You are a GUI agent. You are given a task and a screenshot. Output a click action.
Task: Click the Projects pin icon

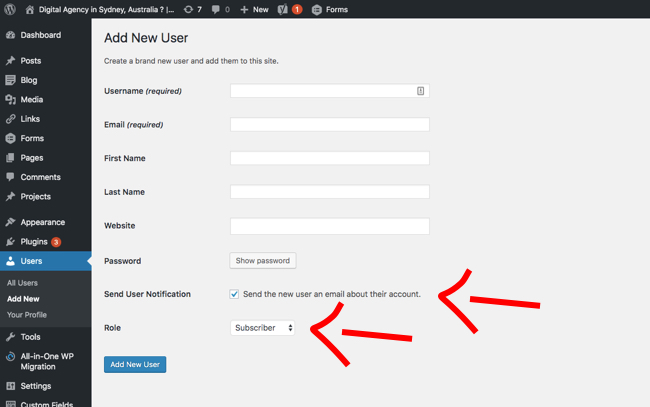11,196
